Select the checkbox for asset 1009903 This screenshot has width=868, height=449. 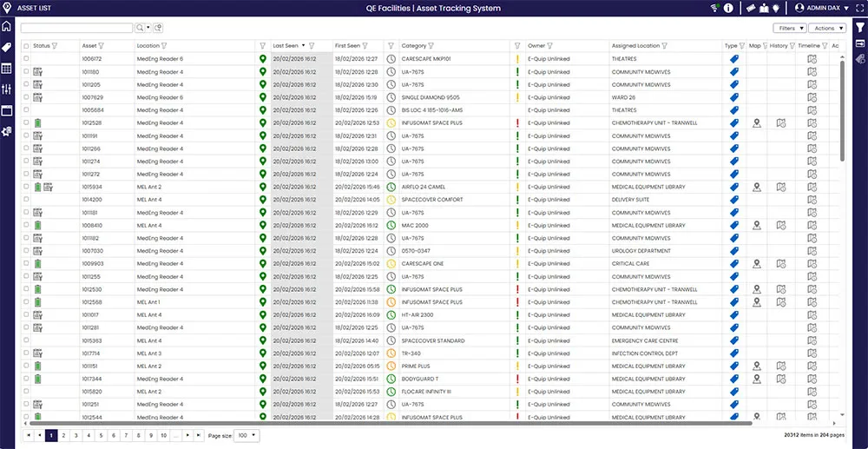point(26,264)
